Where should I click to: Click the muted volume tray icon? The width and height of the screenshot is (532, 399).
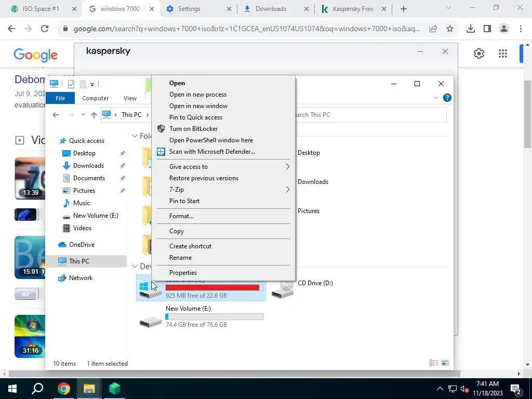click(465, 389)
